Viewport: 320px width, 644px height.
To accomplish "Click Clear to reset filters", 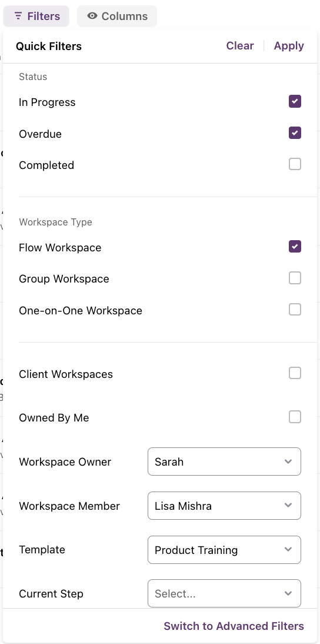I will [240, 45].
